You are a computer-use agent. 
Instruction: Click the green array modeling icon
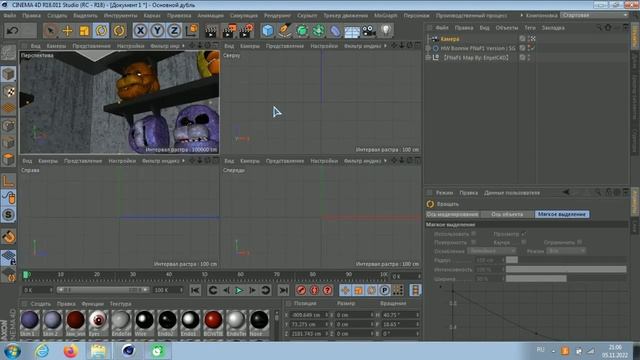point(318,31)
